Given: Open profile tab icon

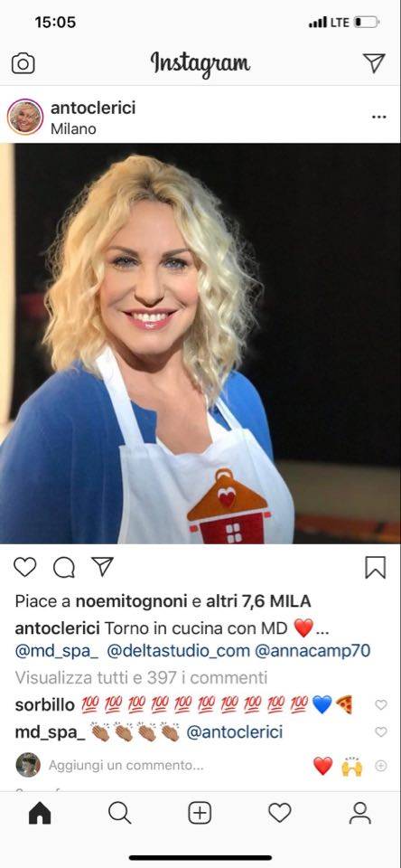Looking at the screenshot, I should pyautogui.click(x=360, y=813).
